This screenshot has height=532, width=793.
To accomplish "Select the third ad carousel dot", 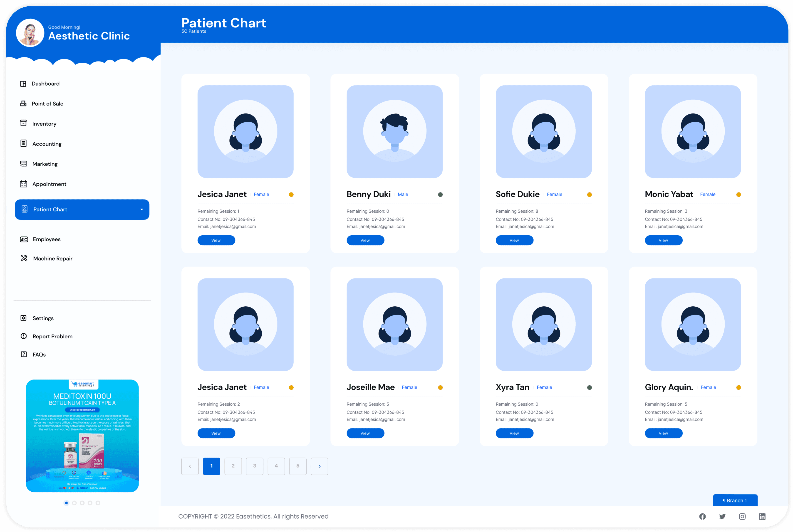I will tap(82, 503).
